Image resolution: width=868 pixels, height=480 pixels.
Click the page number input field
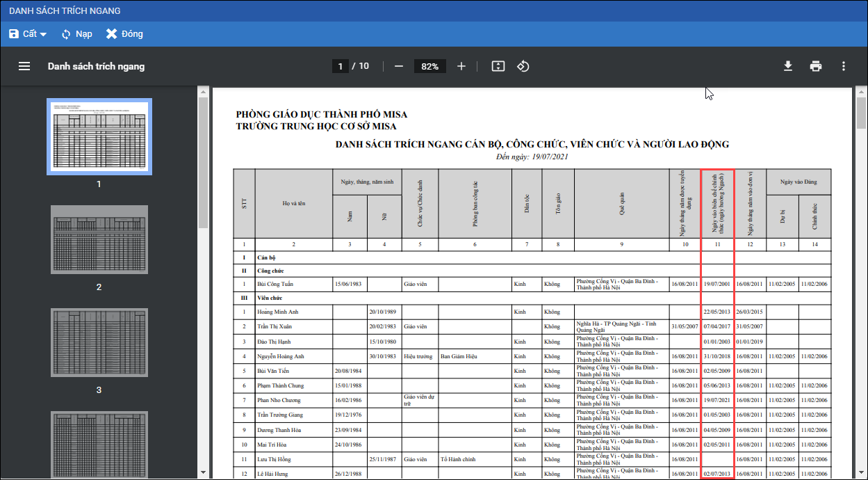point(340,66)
